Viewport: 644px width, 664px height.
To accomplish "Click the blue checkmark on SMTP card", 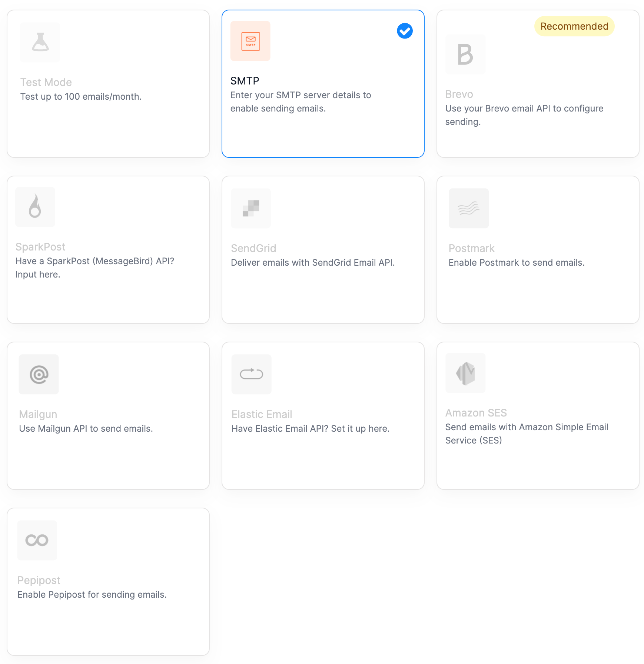I will click(x=405, y=31).
